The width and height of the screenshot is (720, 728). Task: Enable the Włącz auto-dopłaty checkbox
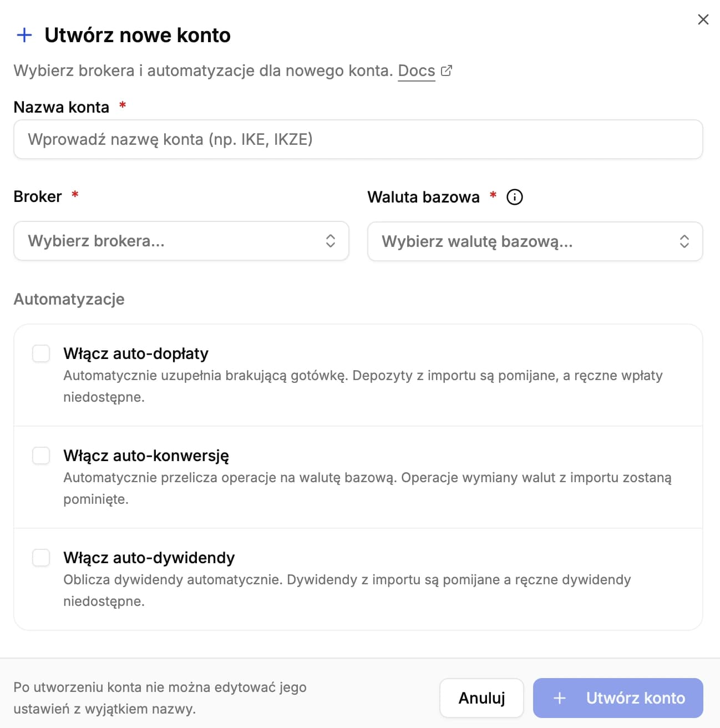[x=41, y=353]
